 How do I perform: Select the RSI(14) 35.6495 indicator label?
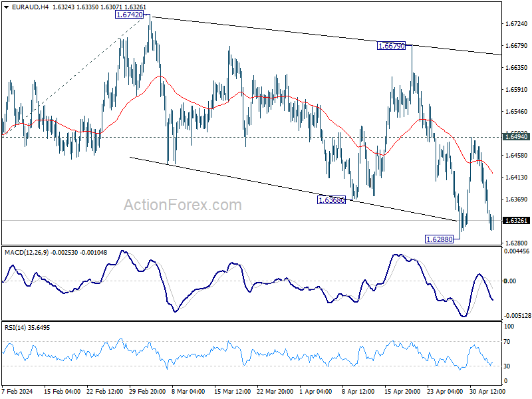click(x=27, y=328)
